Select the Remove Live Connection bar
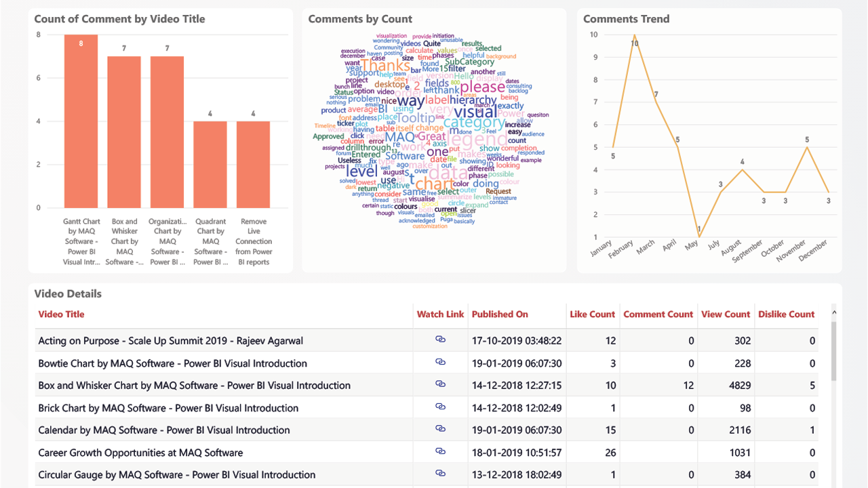The width and height of the screenshot is (868, 488). click(254, 165)
